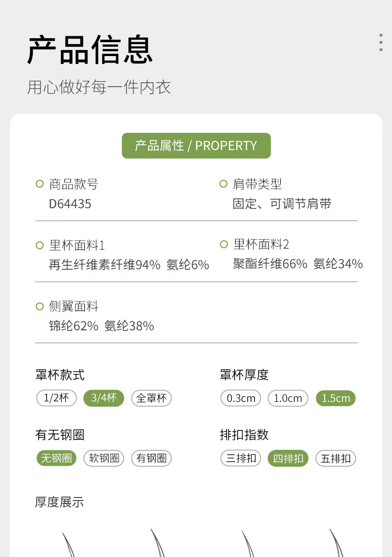The image size is (392, 557).
Task: Select the 软钢圈 soft wire option
Action: click(x=104, y=458)
